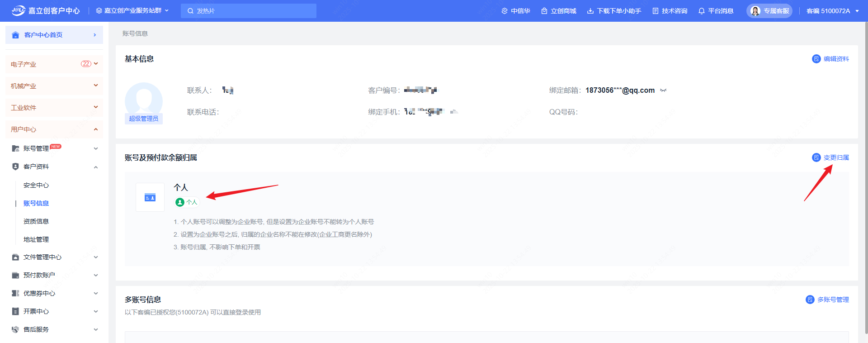Expand the 优惠券中心 chevron

(x=96, y=293)
